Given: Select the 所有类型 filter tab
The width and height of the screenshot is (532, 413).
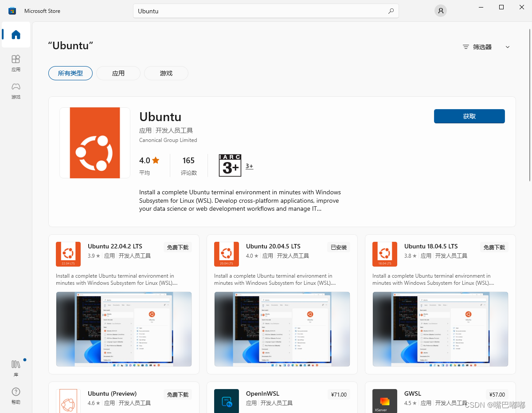Looking at the screenshot, I should pos(70,73).
